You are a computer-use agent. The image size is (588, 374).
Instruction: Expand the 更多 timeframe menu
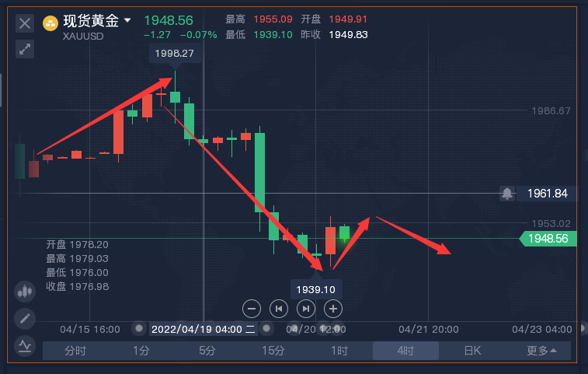[x=541, y=351]
